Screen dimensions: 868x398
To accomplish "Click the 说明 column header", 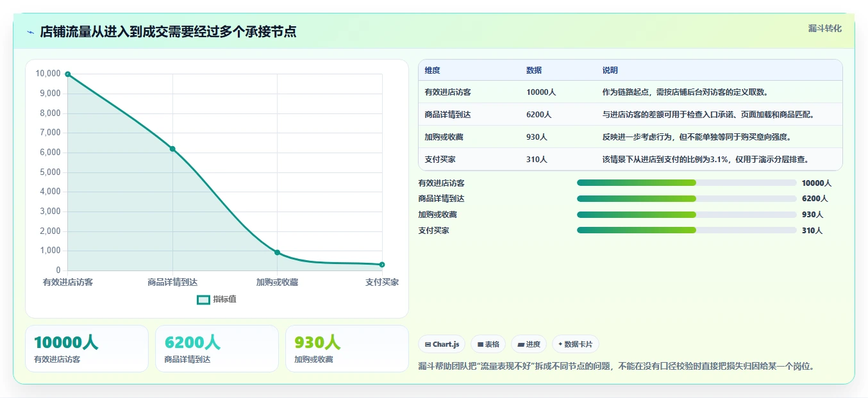I will tap(610, 70).
